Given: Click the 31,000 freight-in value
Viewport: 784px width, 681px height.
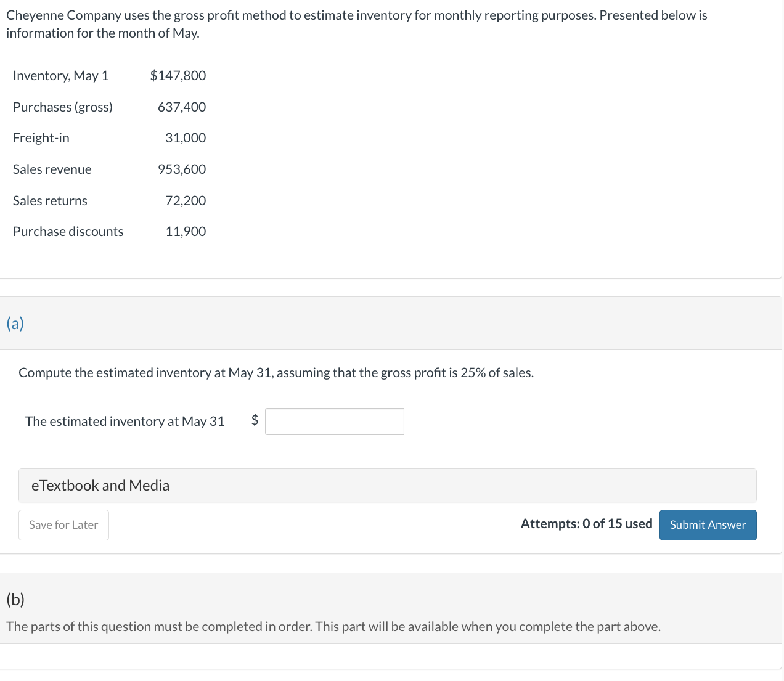Looking at the screenshot, I should tap(186, 138).
